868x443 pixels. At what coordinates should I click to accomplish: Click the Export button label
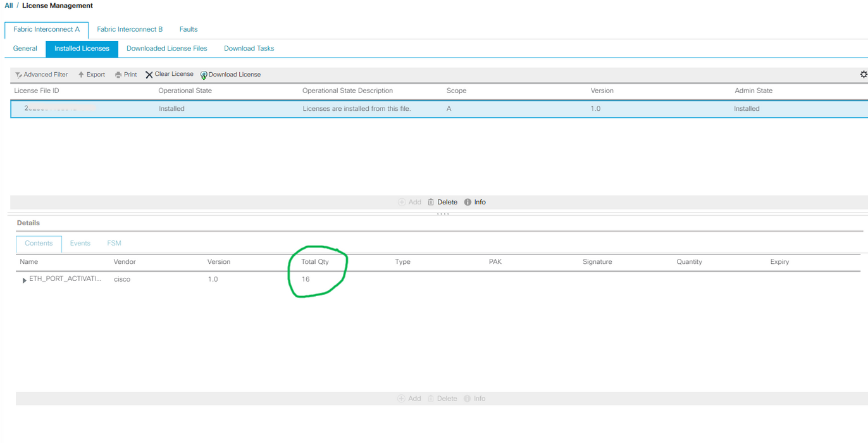96,75
